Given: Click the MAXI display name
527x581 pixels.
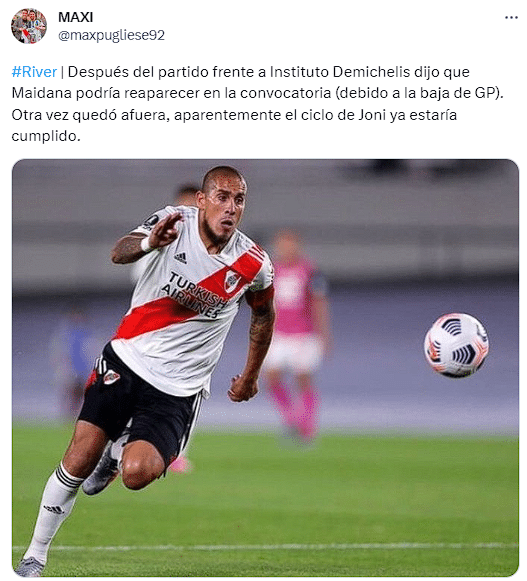Looking at the screenshot, I should [75, 17].
